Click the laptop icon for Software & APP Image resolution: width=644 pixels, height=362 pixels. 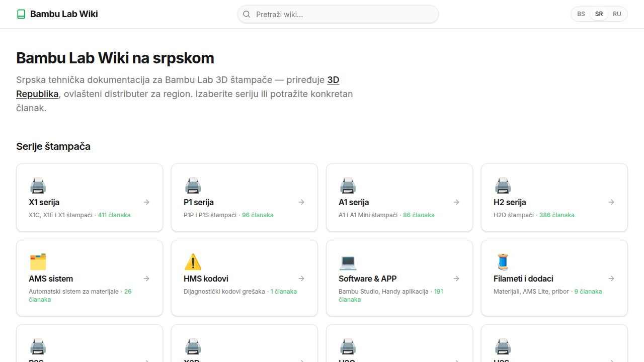click(x=348, y=261)
